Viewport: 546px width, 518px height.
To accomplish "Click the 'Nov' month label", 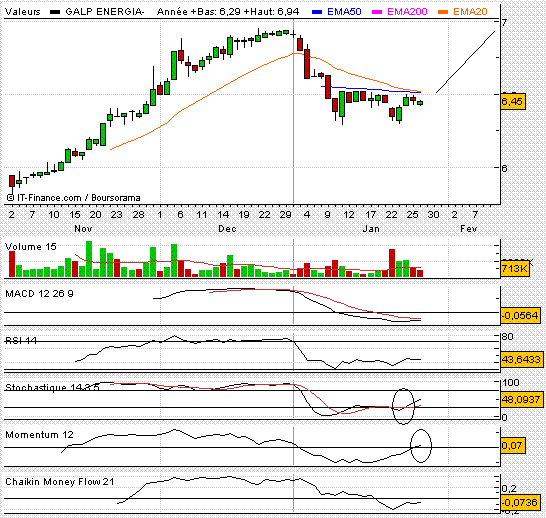I will click(83, 229).
